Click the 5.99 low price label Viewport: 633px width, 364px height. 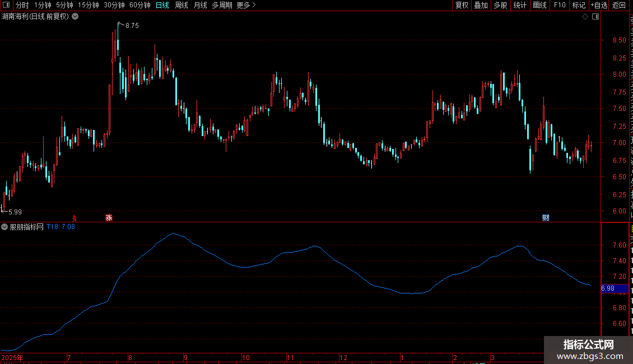point(15,212)
